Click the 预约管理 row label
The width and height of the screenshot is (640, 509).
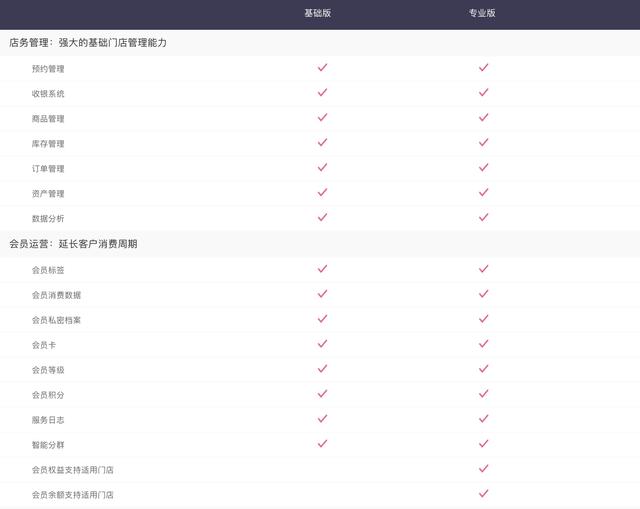click(x=48, y=69)
